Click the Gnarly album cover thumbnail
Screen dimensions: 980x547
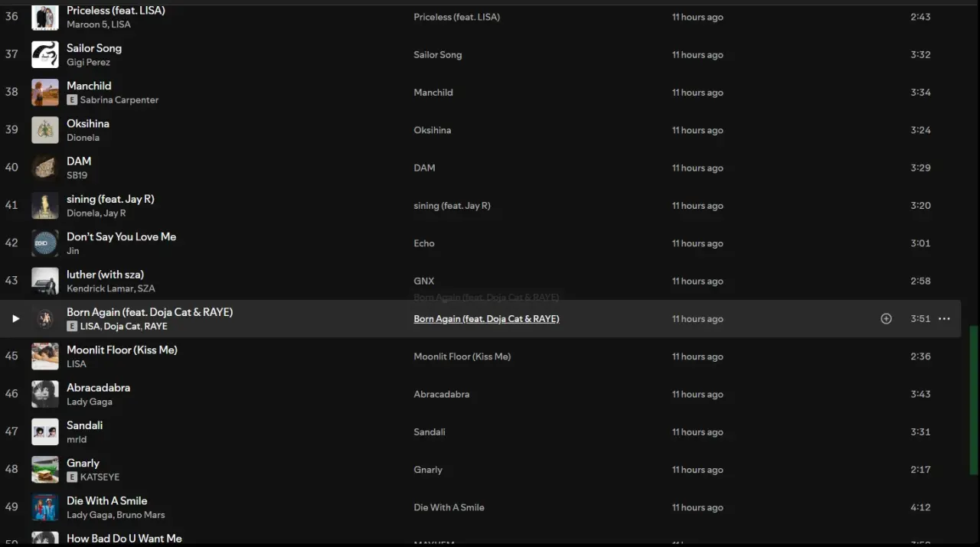[45, 470]
